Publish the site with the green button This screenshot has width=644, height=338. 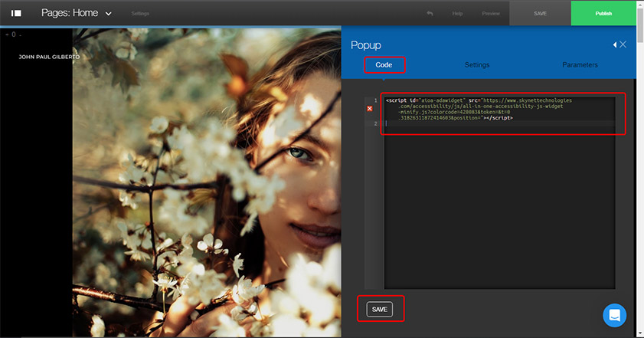pyautogui.click(x=603, y=14)
